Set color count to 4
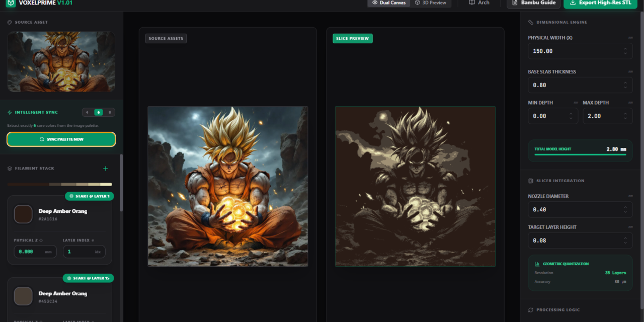This screenshot has height=322, width=644. (x=87, y=112)
